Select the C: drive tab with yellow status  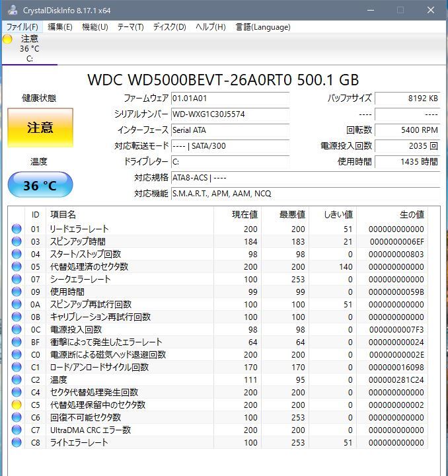(30, 48)
